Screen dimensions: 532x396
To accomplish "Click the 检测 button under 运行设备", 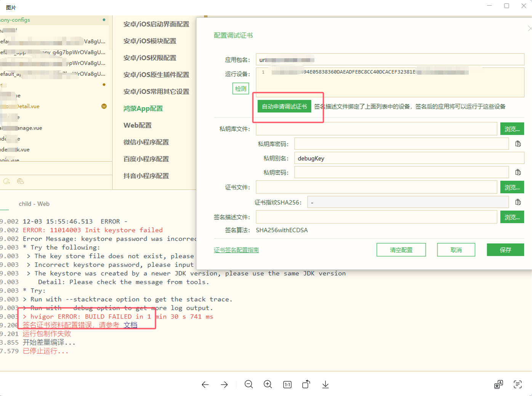I will [240, 89].
